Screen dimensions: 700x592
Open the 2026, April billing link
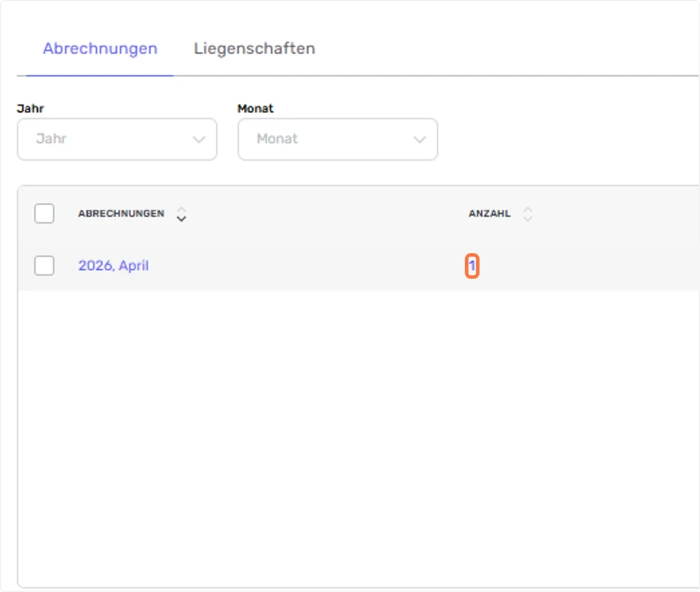(x=114, y=265)
